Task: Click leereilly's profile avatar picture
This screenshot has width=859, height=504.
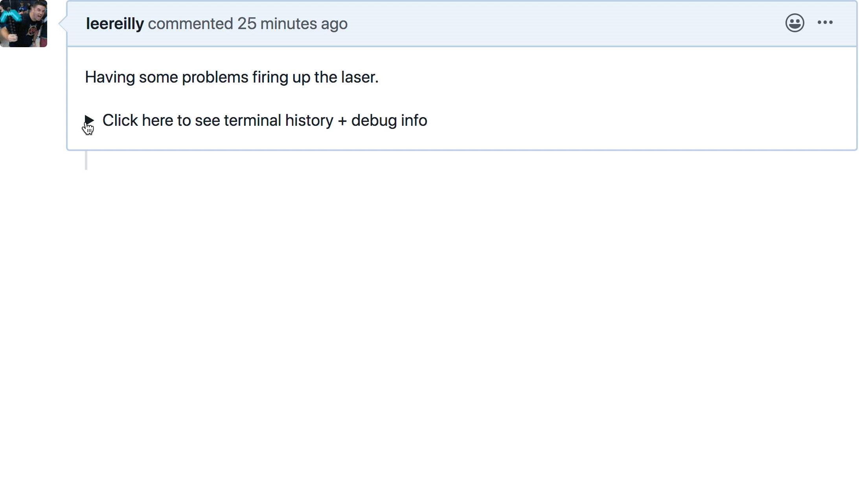Action: coord(24,24)
